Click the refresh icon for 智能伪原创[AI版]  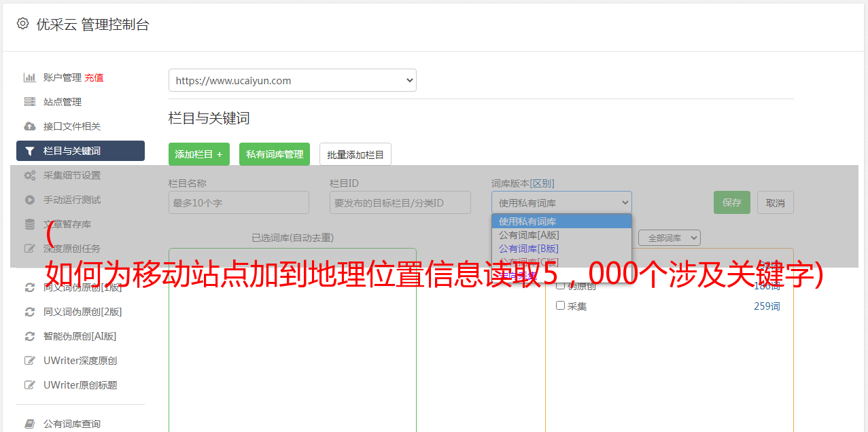tap(30, 336)
